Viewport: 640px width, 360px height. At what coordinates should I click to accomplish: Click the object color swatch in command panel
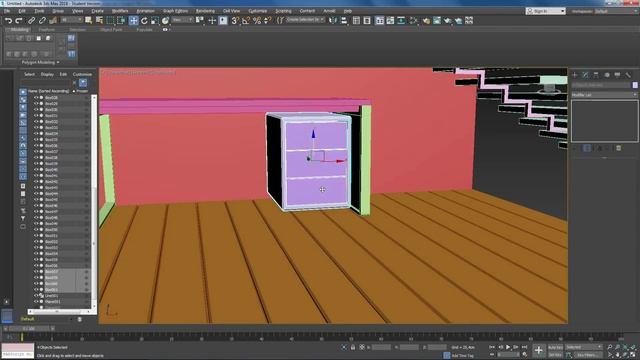click(635, 85)
